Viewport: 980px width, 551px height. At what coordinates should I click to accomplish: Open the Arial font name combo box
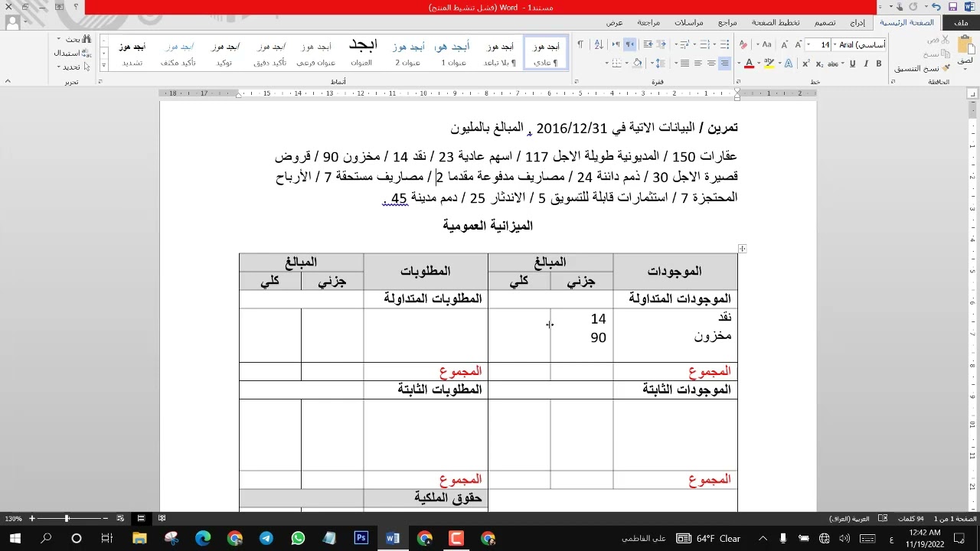point(859,45)
